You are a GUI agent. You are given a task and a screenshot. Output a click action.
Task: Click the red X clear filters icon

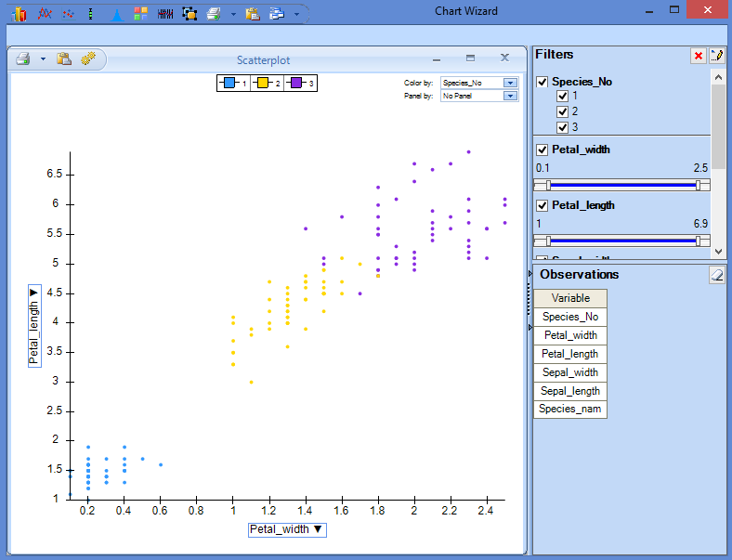(698, 57)
